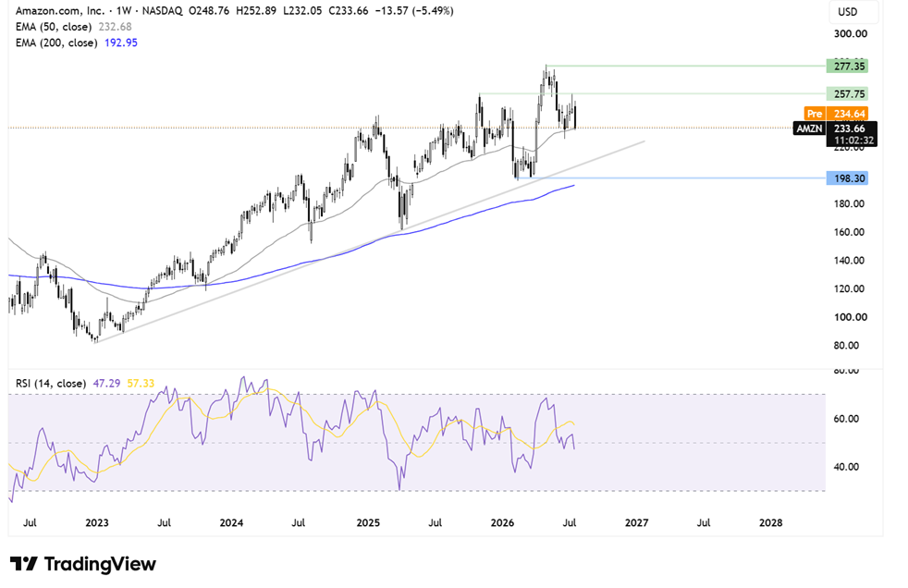Click the countdown timer 11:02:32
The height and width of the screenshot is (588, 908).
coord(853,140)
